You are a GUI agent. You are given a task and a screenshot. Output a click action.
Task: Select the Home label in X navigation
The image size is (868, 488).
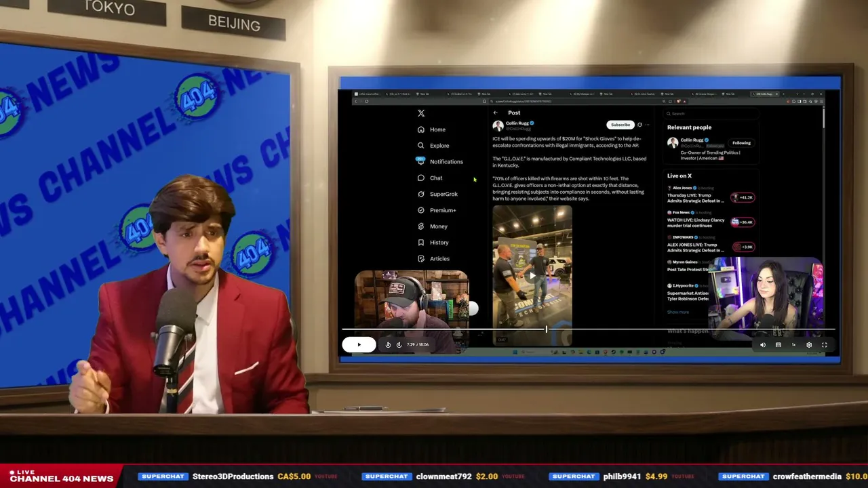[x=437, y=129]
